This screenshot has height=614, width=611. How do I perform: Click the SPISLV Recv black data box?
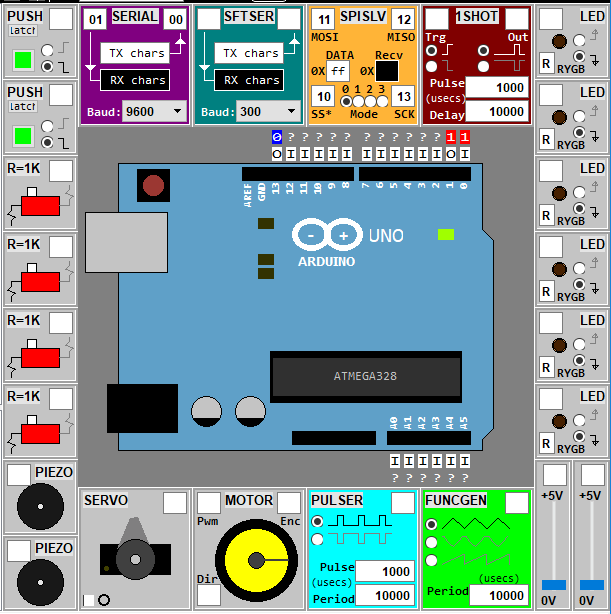[387, 71]
